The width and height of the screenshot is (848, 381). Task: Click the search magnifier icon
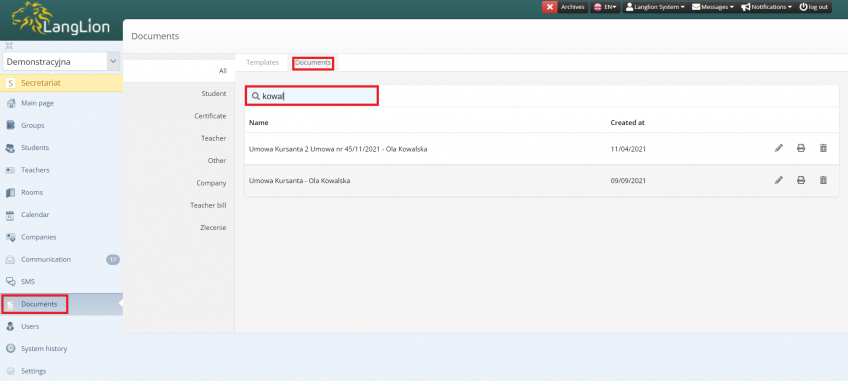pos(255,96)
